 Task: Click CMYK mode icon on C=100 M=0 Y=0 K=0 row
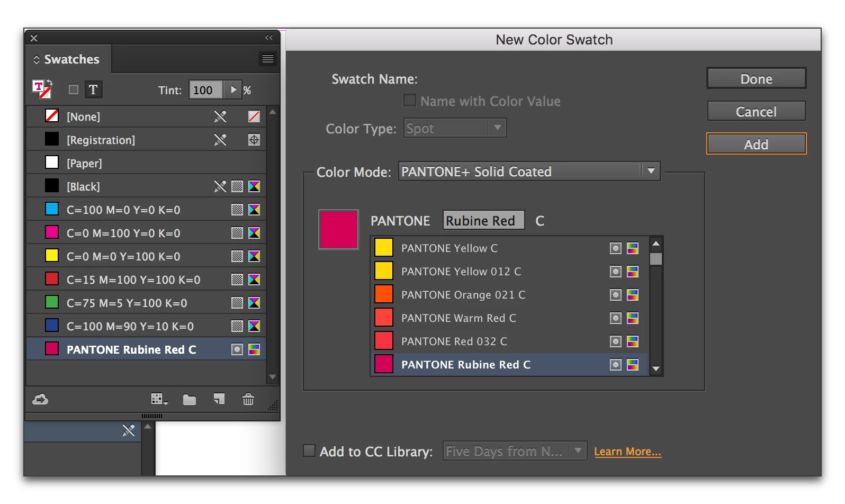click(x=254, y=210)
